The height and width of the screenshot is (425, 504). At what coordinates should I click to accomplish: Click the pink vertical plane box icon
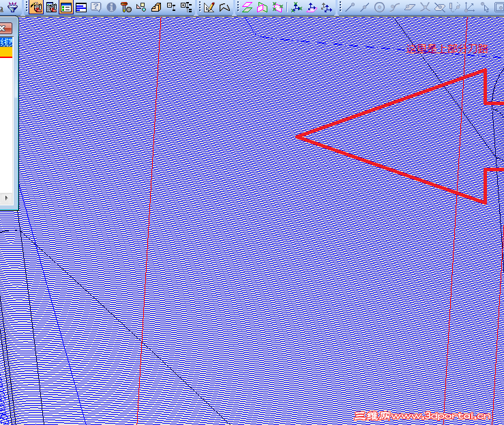click(x=263, y=7)
